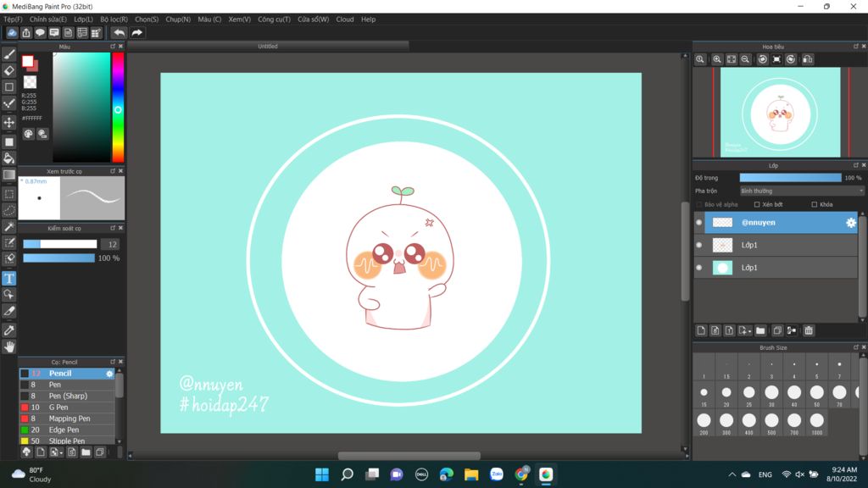
Task: Click the brush size slider bar
Action: click(60, 244)
